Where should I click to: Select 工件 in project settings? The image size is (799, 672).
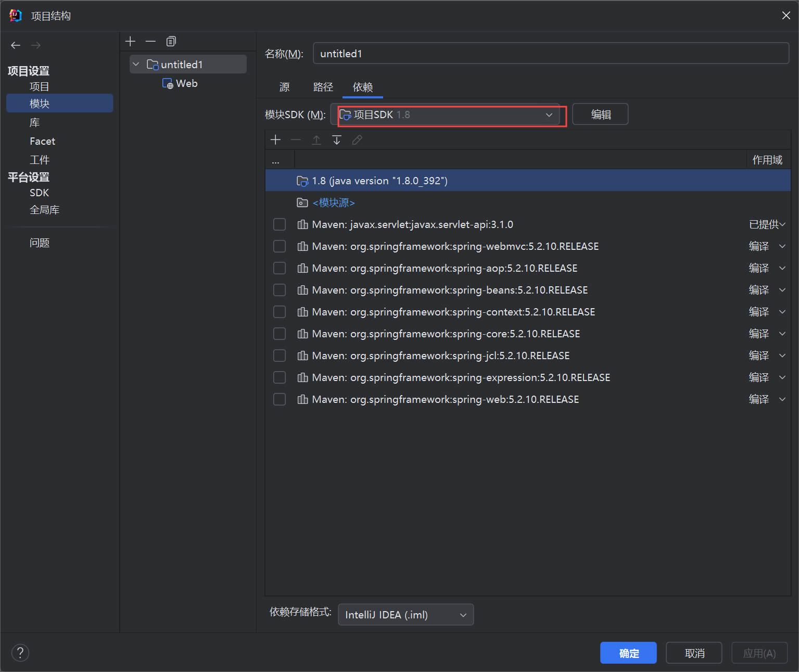point(40,160)
